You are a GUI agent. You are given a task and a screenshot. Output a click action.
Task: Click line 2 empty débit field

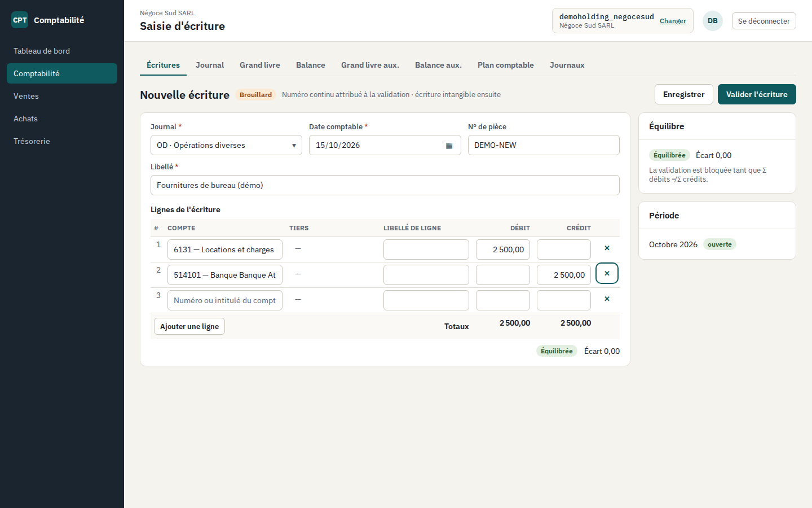tap(503, 275)
